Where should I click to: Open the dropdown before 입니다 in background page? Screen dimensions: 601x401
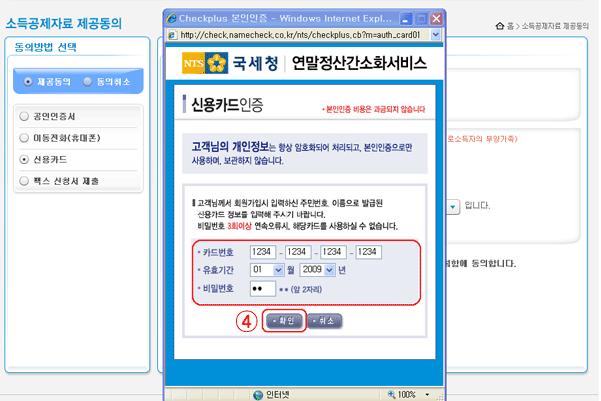[453, 207]
